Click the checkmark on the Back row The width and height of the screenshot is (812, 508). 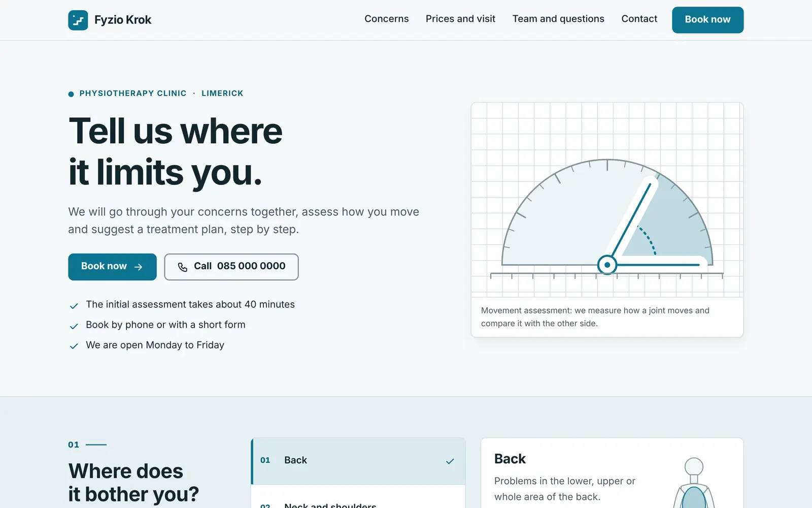point(450,461)
